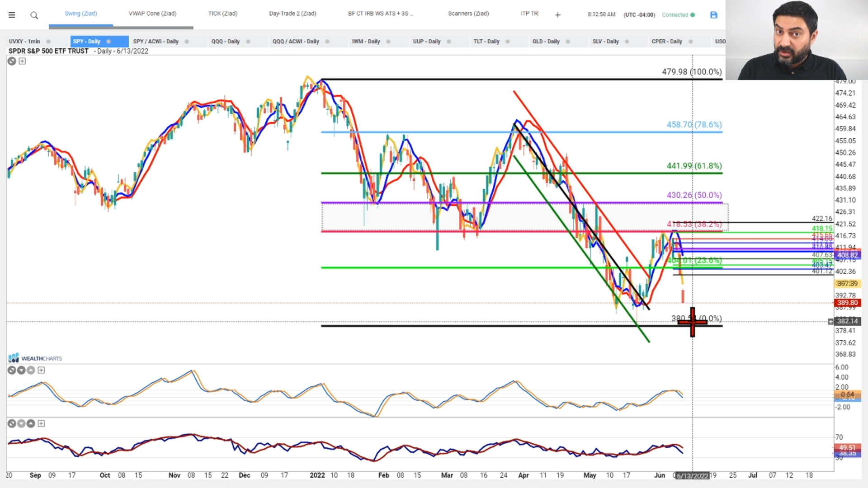
Task: Click the green Connected status dot
Action: point(693,15)
